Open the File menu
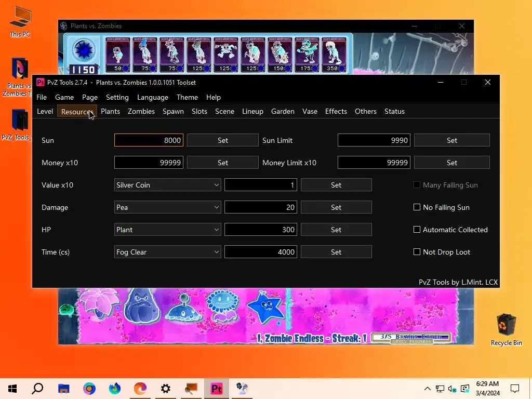 42,97
